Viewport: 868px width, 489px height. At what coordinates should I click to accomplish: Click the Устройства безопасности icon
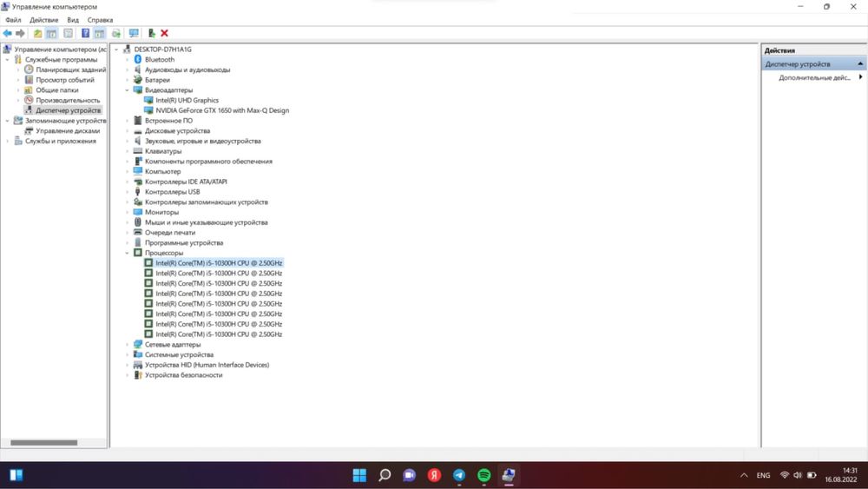coord(138,375)
